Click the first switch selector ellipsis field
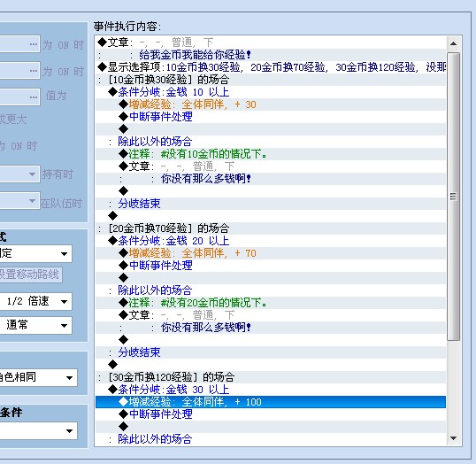The width and height of the screenshot is (476, 464). click(x=19, y=44)
